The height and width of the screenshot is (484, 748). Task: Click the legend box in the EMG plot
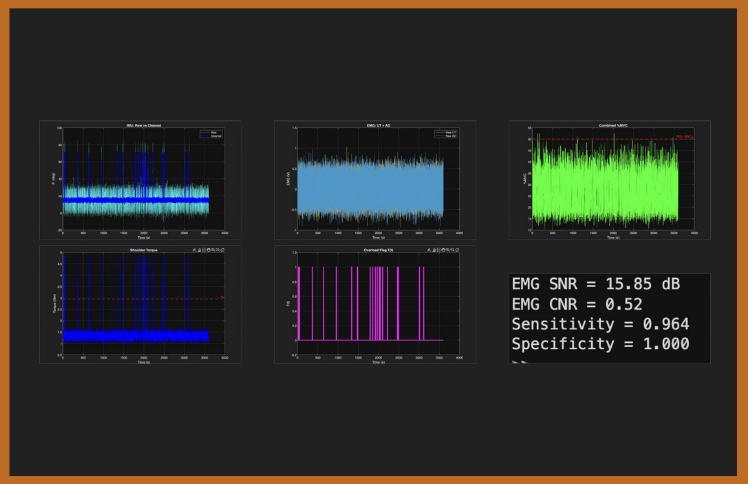445,132
